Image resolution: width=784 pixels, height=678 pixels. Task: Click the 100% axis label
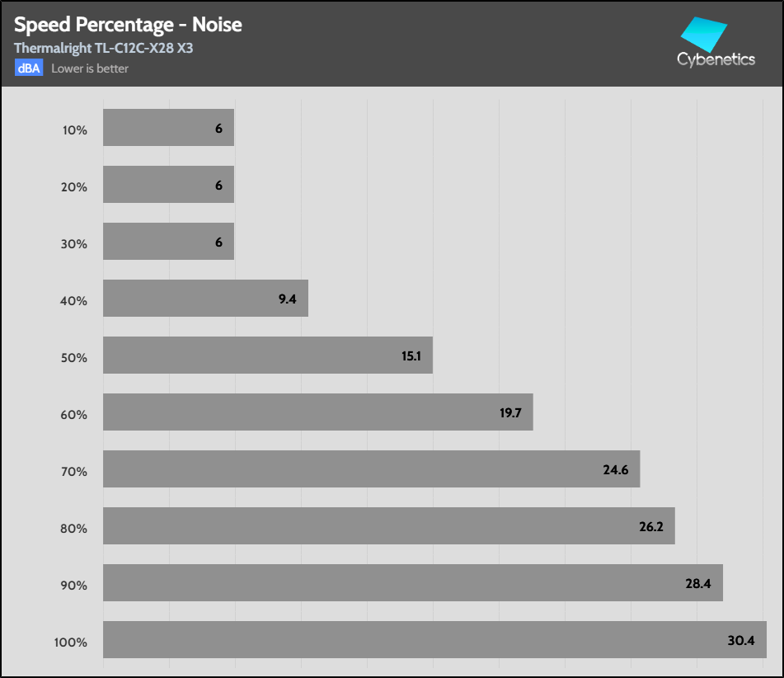point(72,643)
